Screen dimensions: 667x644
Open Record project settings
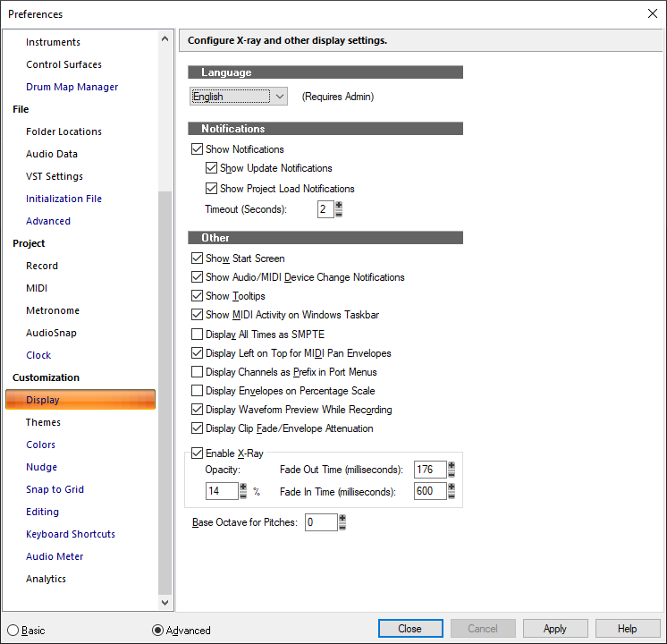tap(42, 266)
